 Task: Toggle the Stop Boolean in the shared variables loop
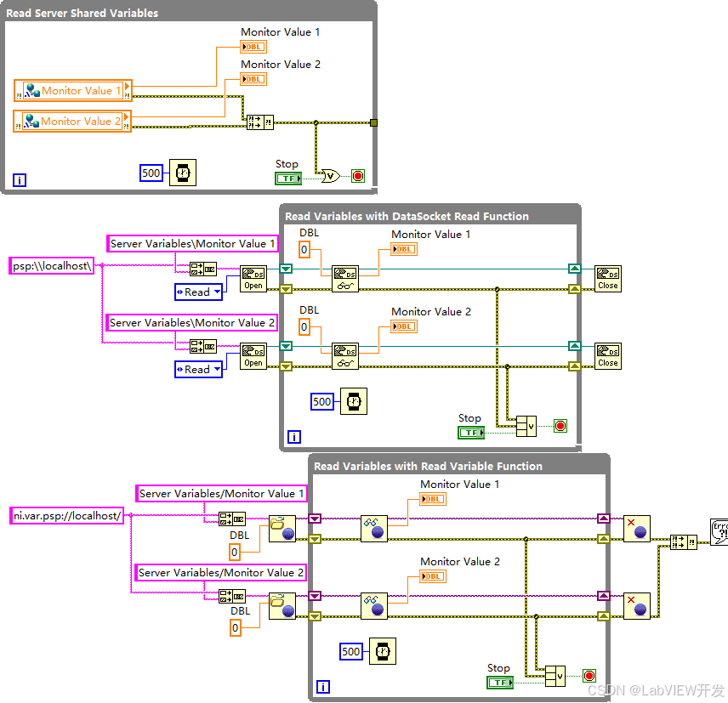point(287,178)
